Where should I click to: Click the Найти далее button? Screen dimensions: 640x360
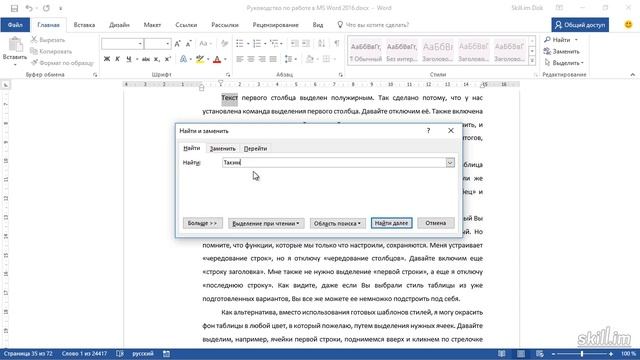[x=391, y=223]
